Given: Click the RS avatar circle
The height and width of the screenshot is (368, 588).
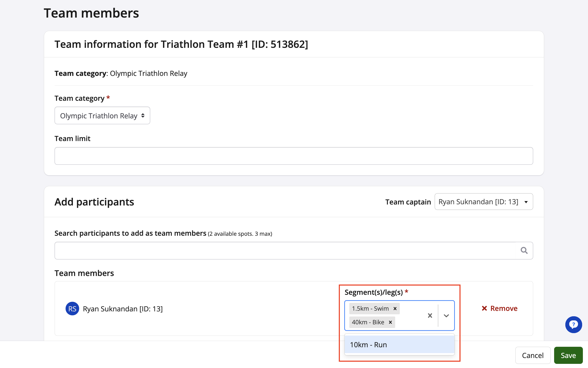Looking at the screenshot, I should [x=72, y=309].
